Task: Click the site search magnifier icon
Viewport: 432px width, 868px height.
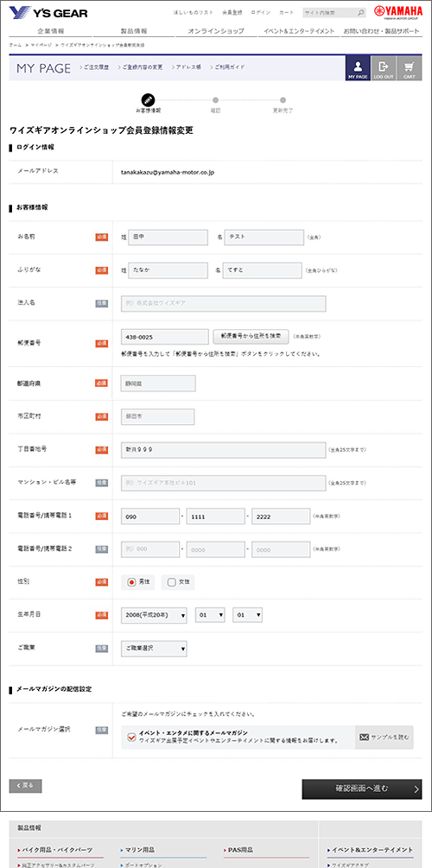Action: click(360, 12)
